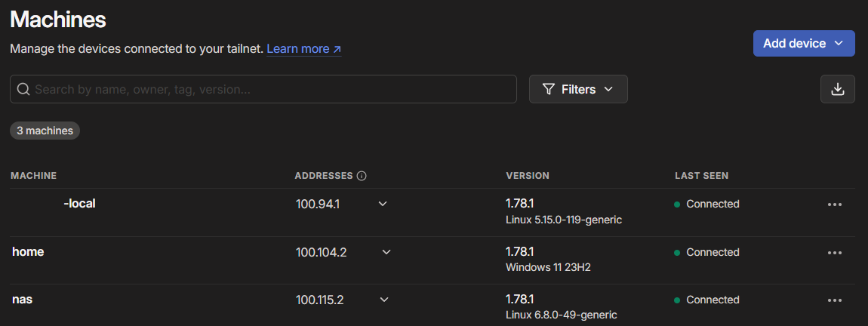The width and height of the screenshot is (868, 326).
Task: Open the Filters dropdown menu
Action: [578, 89]
